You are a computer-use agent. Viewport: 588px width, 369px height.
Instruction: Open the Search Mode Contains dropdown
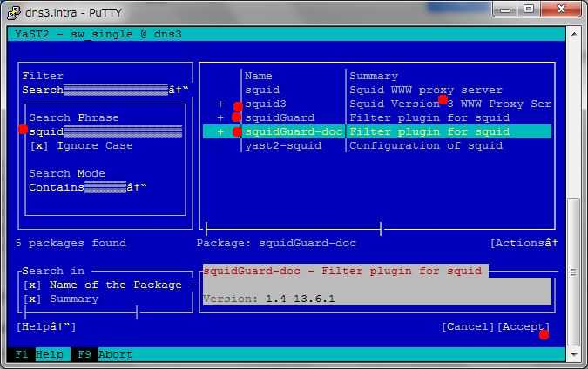(87, 187)
